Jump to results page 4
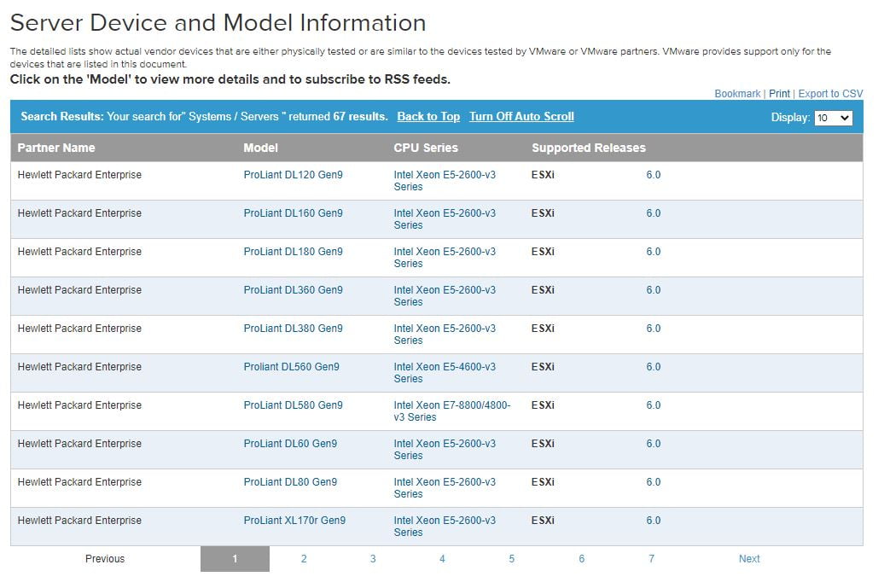Screen dimensions: 890x588 click(x=442, y=559)
